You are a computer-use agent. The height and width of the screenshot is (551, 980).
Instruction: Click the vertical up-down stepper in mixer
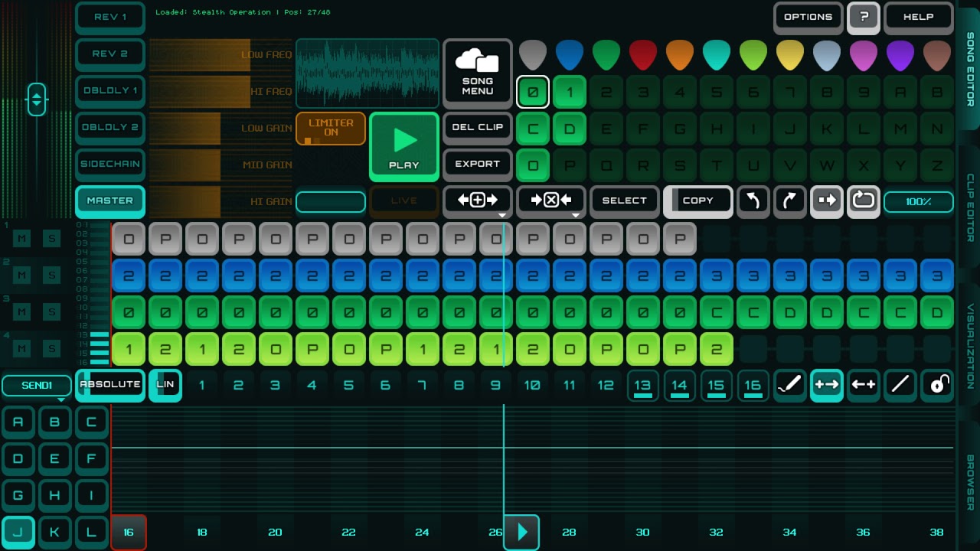(x=37, y=99)
